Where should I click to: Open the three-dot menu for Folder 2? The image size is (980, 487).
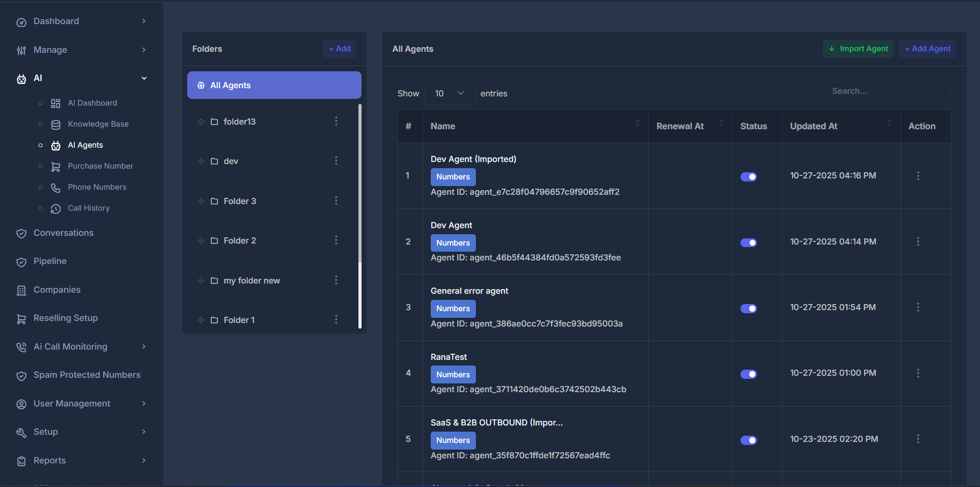click(x=336, y=240)
